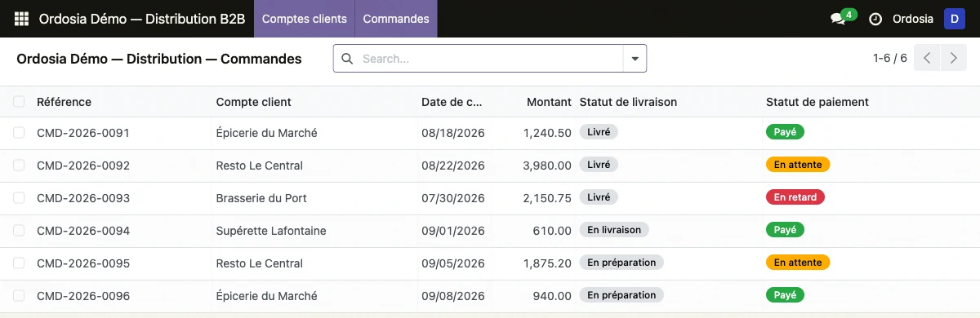The height and width of the screenshot is (318, 980).
Task: Open order CMD-2026-0093
Action: (83, 198)
